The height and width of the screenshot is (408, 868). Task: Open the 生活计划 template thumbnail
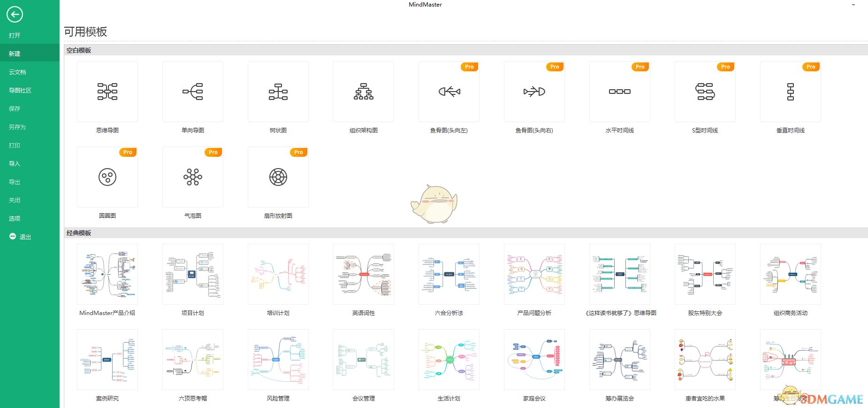pyautogui.click(x=449, y=360)
